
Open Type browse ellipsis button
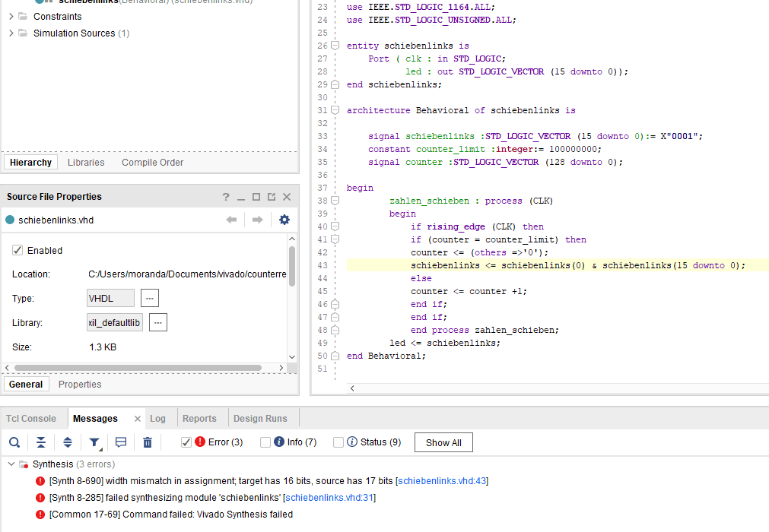pos(150,298)
